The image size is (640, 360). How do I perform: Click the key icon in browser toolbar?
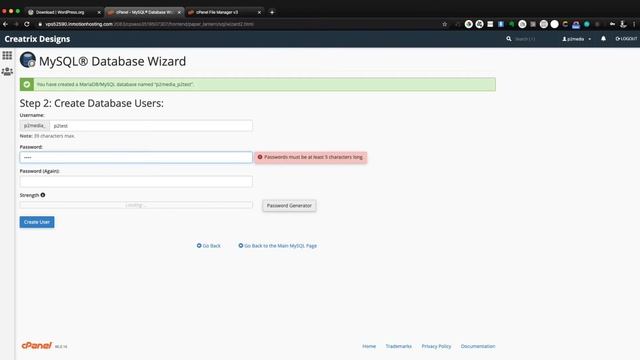pos(612,24)
